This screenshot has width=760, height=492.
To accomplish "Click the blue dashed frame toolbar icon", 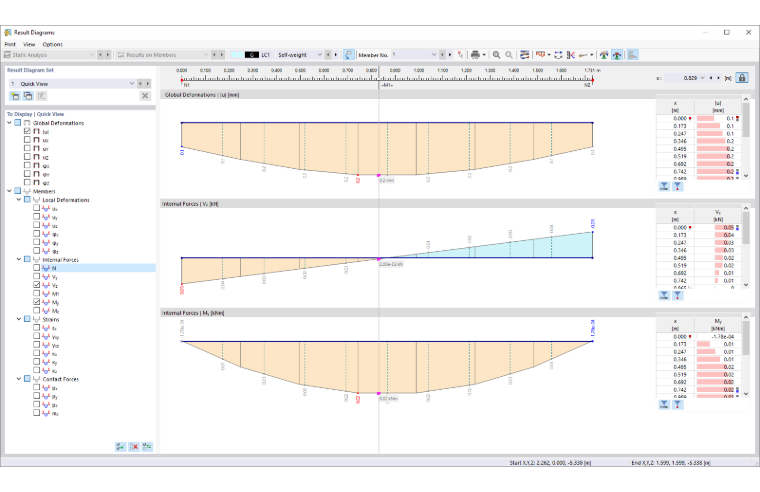I will (x=558, y=55).
